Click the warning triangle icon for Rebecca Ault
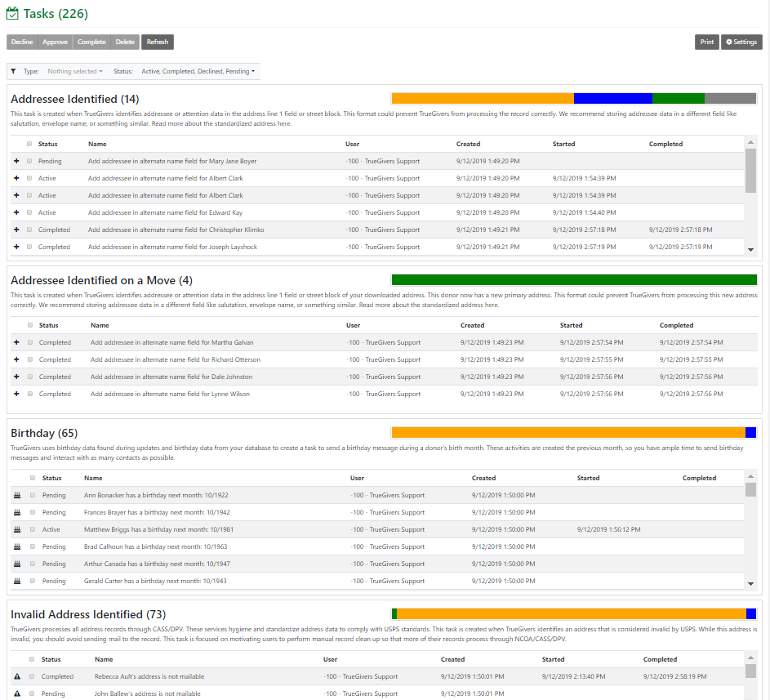 [x=16, y=676]
